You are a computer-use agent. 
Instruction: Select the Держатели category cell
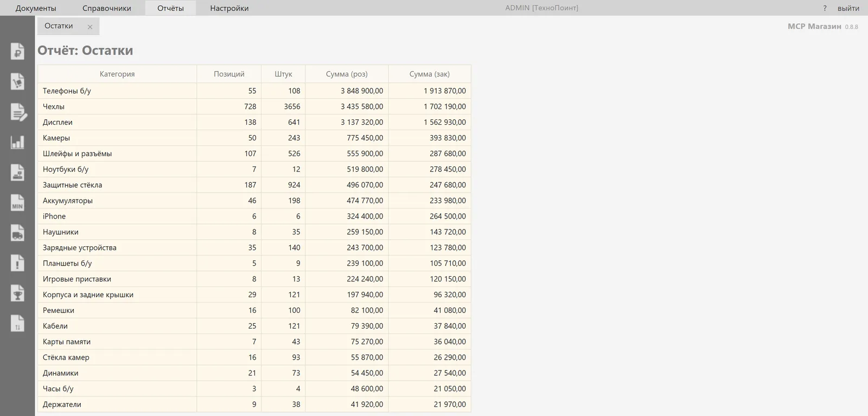[117, 405]
